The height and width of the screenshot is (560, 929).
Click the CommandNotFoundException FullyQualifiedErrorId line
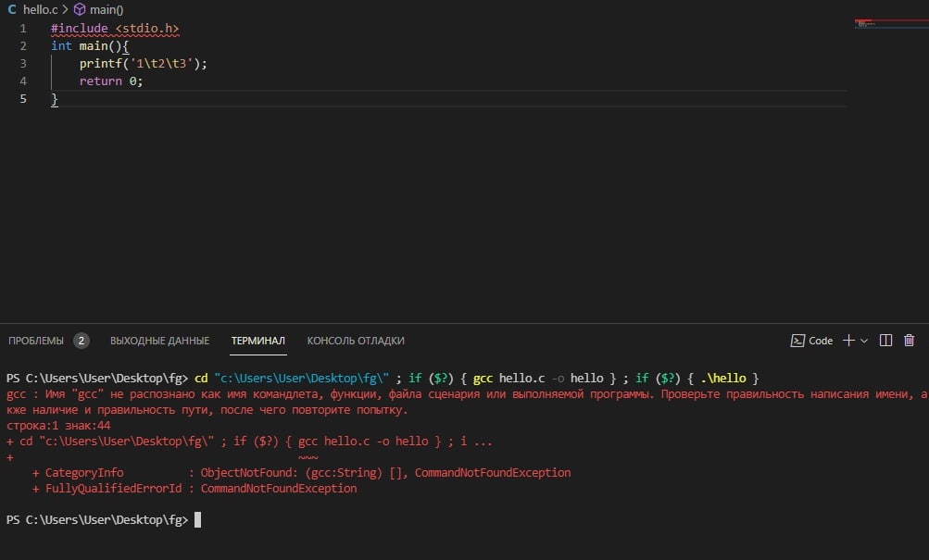tap(195, 489)
